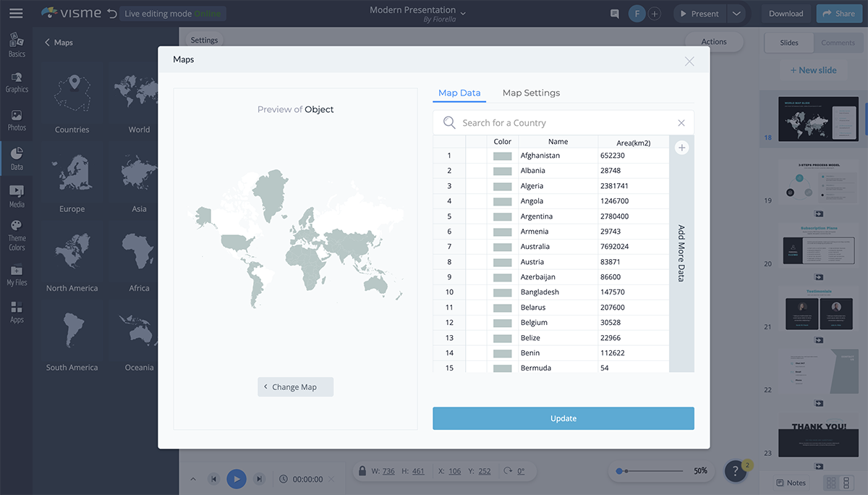Click the undo arrow icon
The width and height of the screenshot is (868, 495).
pos(111,14)
